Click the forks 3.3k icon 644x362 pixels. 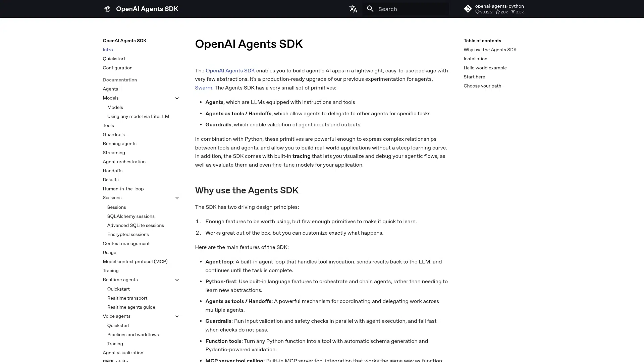[x=513, y=12]
